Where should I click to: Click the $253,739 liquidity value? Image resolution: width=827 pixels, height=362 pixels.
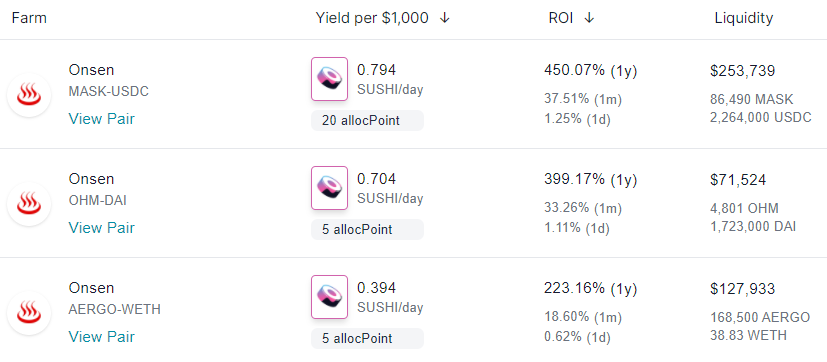(743, 71)
